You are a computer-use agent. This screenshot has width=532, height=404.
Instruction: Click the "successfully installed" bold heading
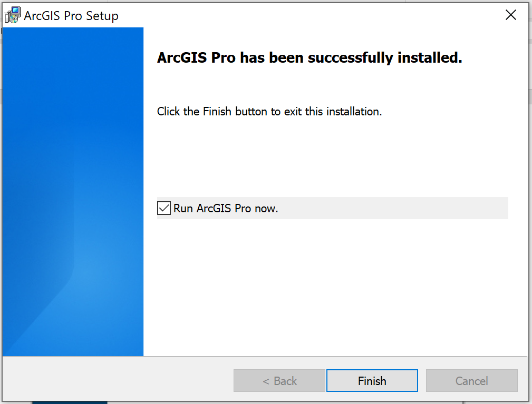tap(309, 58)
